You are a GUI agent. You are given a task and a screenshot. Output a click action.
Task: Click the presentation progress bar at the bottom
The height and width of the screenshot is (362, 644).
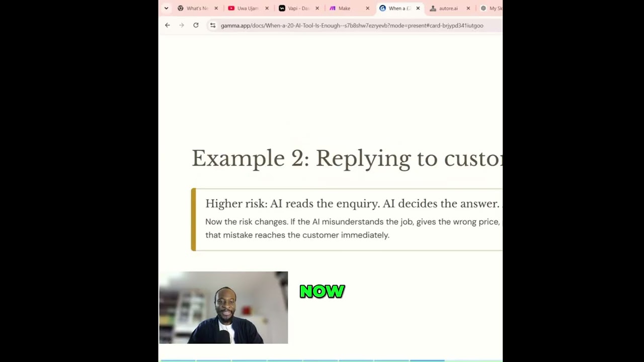tap(331, 360)
